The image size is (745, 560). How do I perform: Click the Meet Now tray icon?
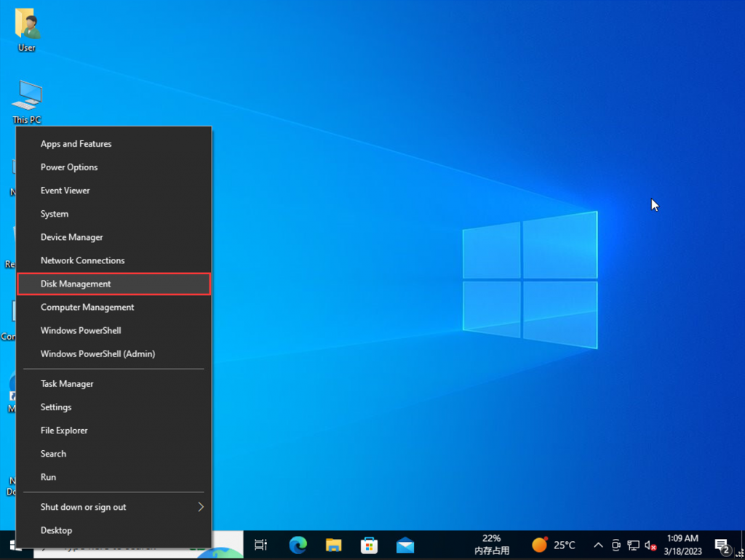615,545
